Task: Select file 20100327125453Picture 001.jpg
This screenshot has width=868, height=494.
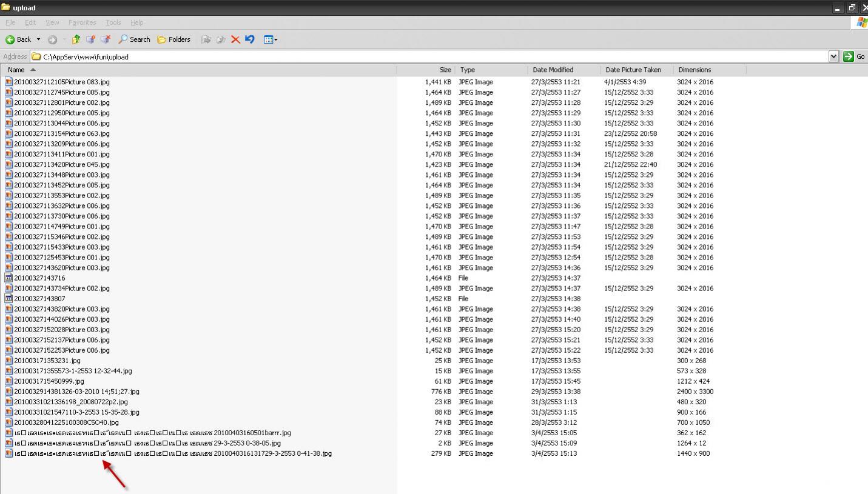Action: click(62, 257)
